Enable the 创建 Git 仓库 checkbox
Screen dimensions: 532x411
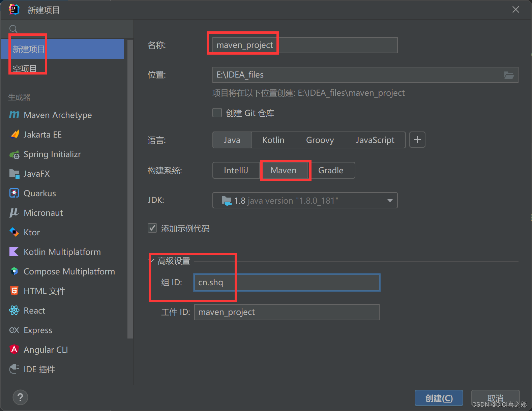pyautogui.click(x=217, y=113)
